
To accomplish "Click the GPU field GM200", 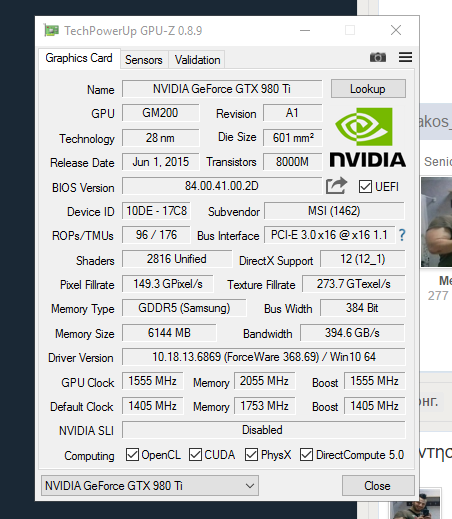I will [160, 113].
